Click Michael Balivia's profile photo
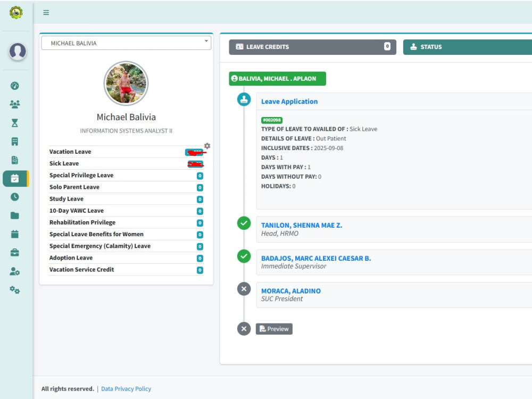This screenshot has height=399, width=532. pos(126,83)
